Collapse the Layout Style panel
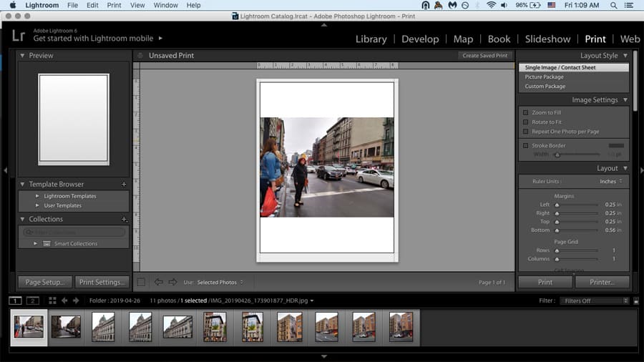The height and width of the screenshot is (362, 644). [x=625, y=55]
